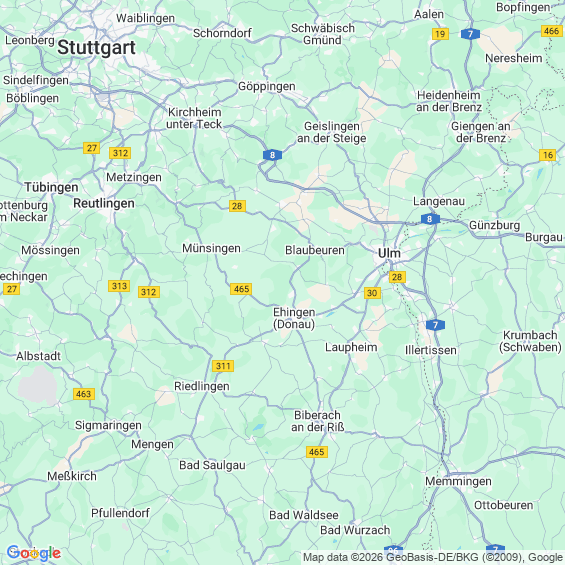This screenshot has height=565, width=565.
Task: Click the map data attribution text
Action: [x=433, y=557]
